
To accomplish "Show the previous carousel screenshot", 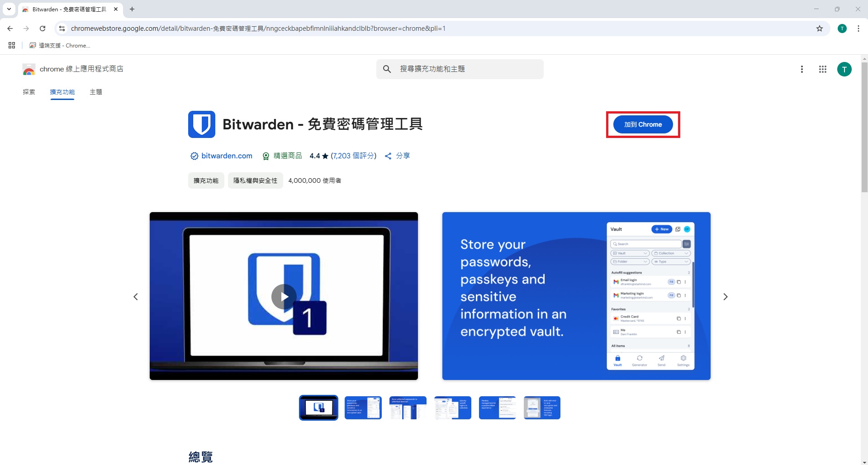I will 135,296.
